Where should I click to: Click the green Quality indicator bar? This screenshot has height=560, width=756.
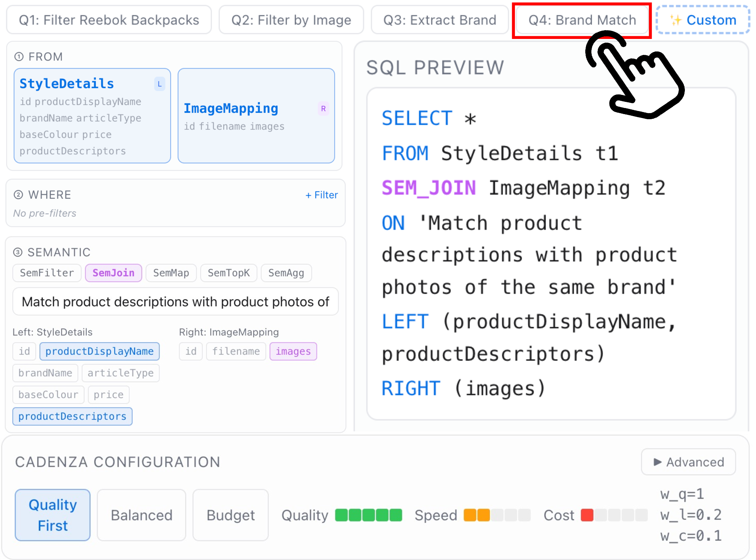pyautogui.click(x=369, y=515)
